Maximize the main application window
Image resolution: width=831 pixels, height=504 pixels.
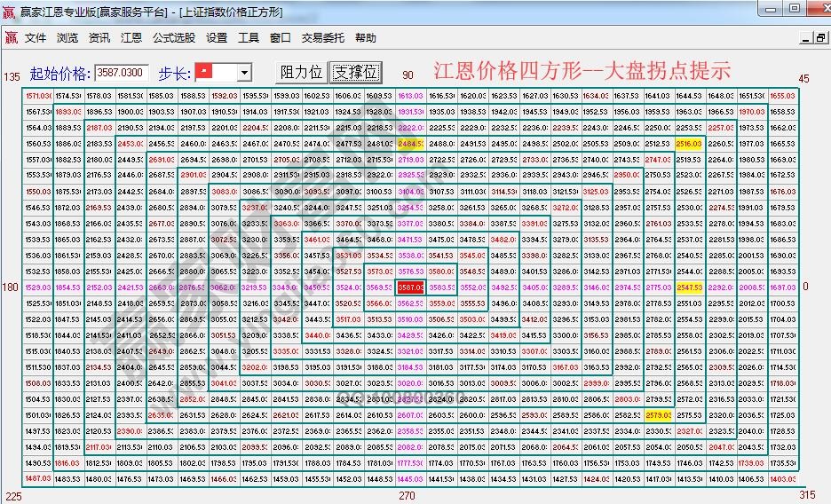[794, 9]
